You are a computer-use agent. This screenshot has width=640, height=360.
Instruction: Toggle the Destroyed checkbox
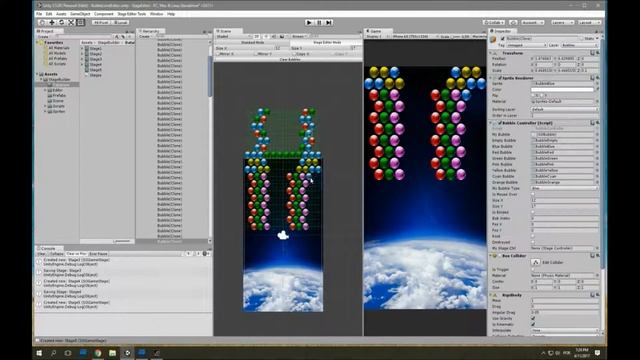coord(533,242)
